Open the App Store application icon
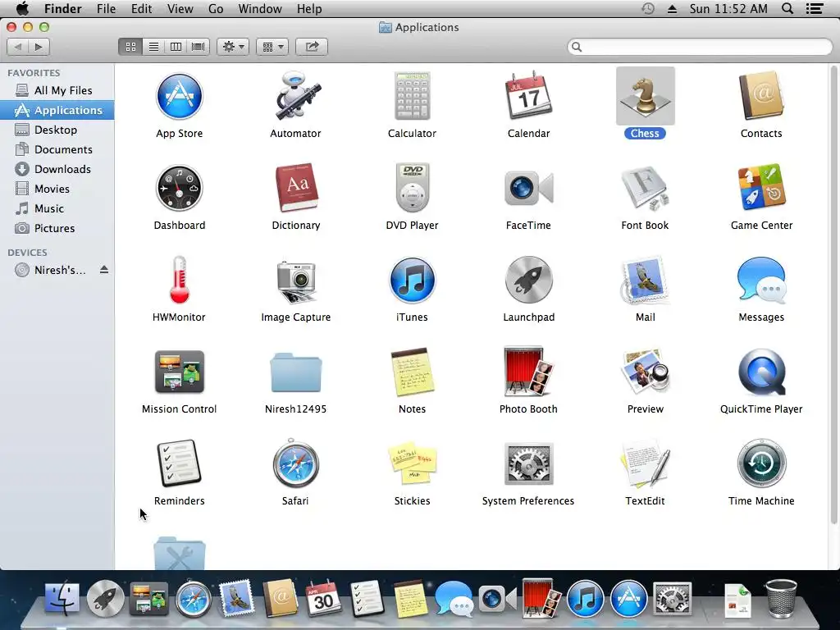This screenshot has height=630, width=840. click(x=179, y=97)
